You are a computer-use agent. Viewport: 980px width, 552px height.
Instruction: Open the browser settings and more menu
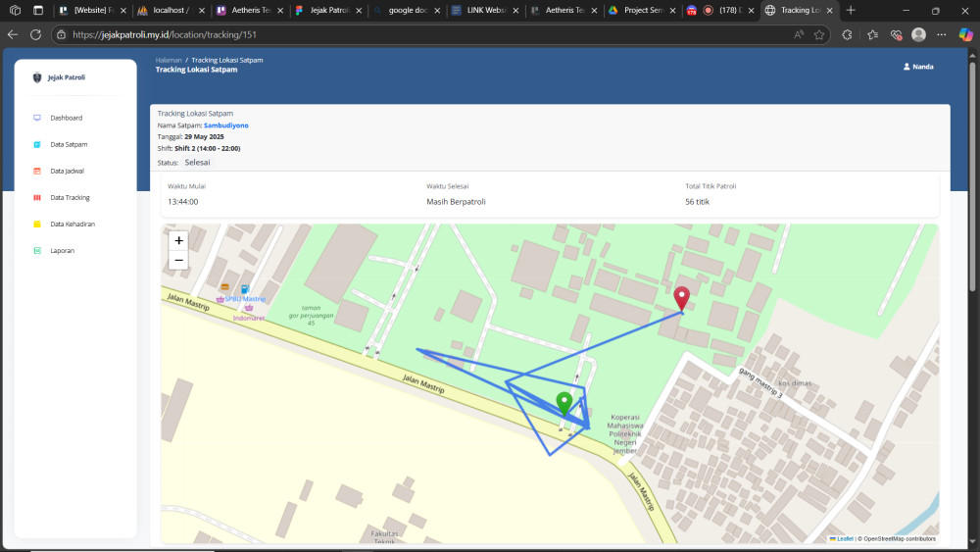942,35
